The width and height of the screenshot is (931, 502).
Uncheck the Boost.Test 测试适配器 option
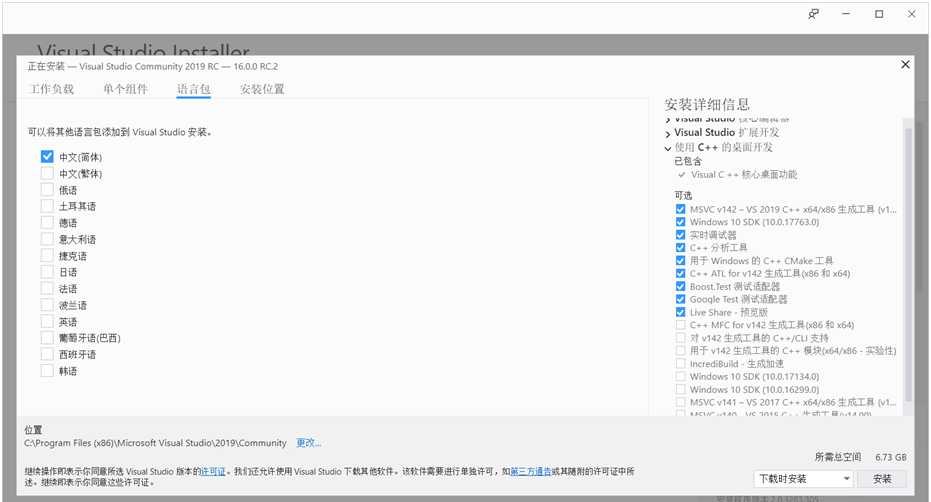tap(680, 286)
